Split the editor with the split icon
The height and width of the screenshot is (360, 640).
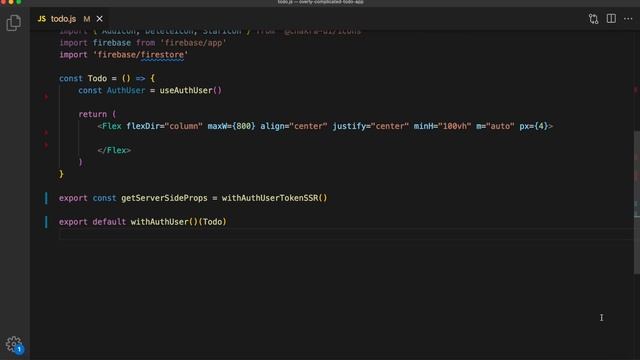(611, 19)
